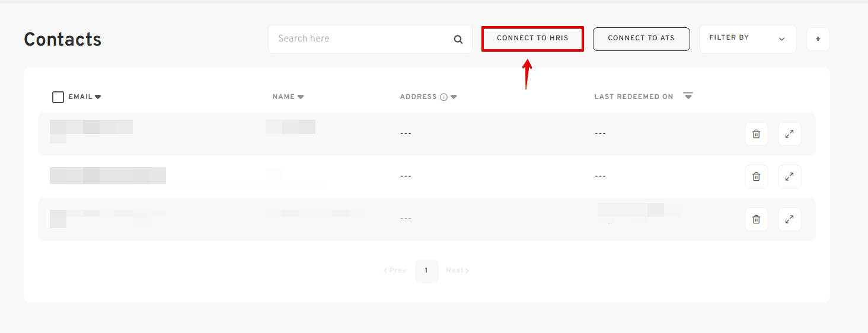868x333 pixels.
Task: Click the Search here input field
Action: pos(362,39)
